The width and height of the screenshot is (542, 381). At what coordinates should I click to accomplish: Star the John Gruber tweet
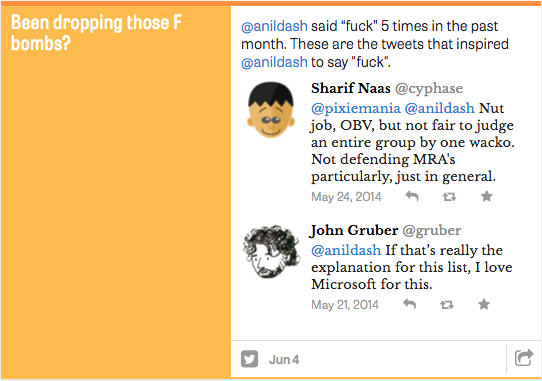[484, 304]
